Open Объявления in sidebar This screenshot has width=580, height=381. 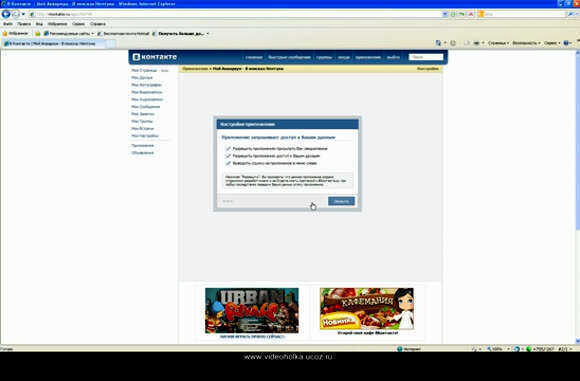(x=142, y=153)
